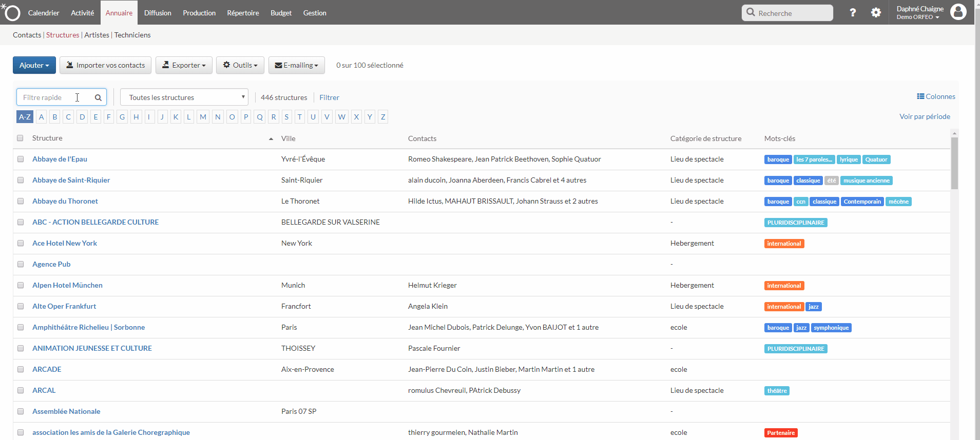Open the Colonnes column chooser
The width and height of the screenshot is (980, 440).
click(936, 96)
